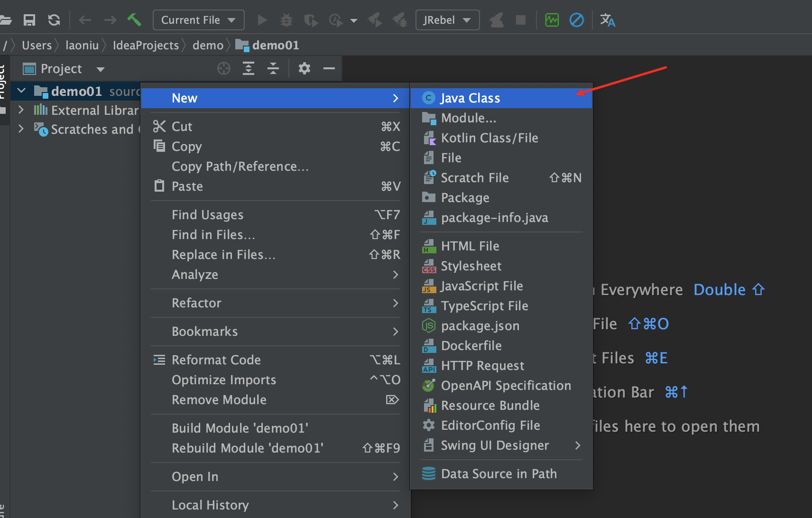Open Project panel settings gear icon

point(304,69)
